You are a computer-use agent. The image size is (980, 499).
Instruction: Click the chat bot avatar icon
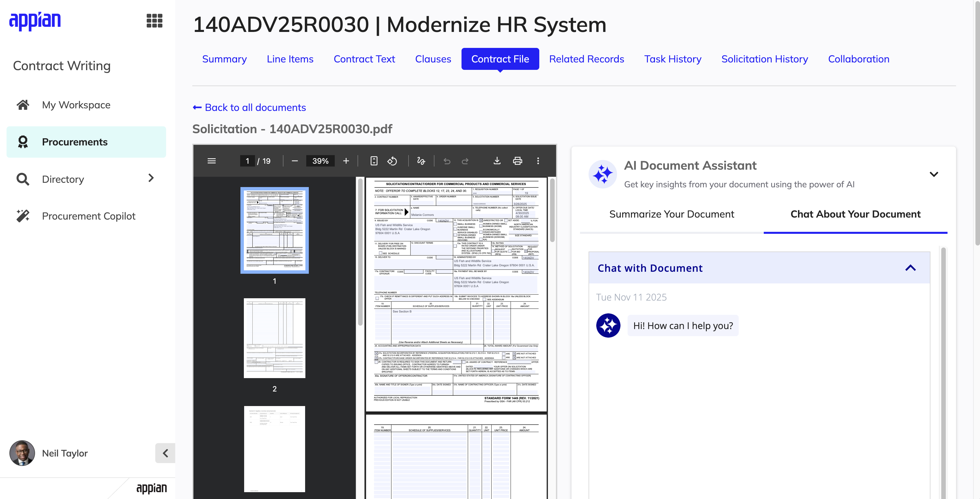click(x=608, y=325)
